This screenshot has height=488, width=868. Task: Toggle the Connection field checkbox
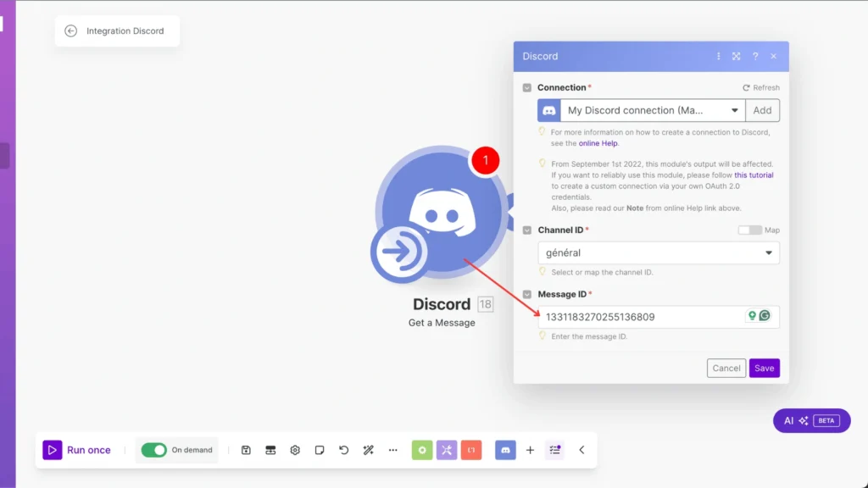[527, 87]
